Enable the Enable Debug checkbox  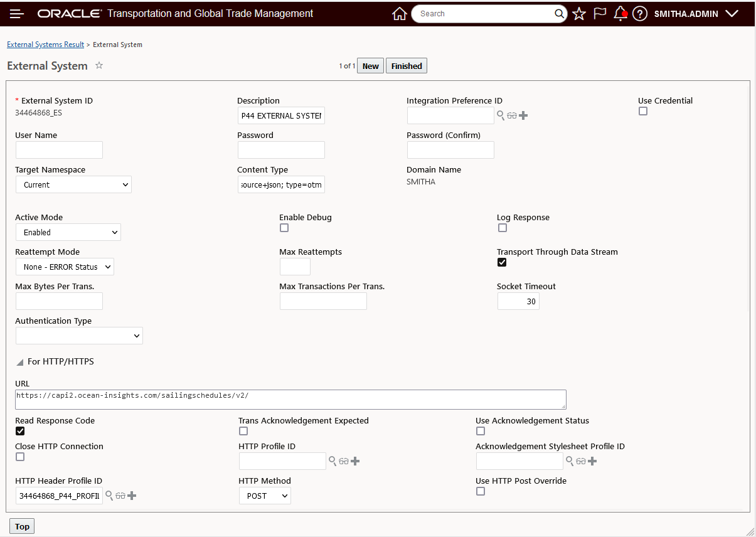pos(284,228)
